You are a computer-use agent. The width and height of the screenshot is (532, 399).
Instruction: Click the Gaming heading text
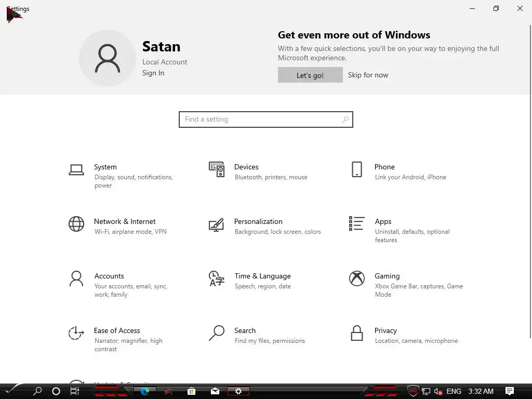click(x=387, y=276)
